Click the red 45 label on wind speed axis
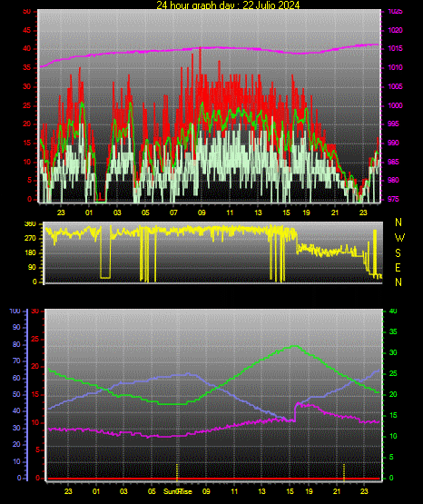This screenshot has height=504, width=423. [26, 30]
